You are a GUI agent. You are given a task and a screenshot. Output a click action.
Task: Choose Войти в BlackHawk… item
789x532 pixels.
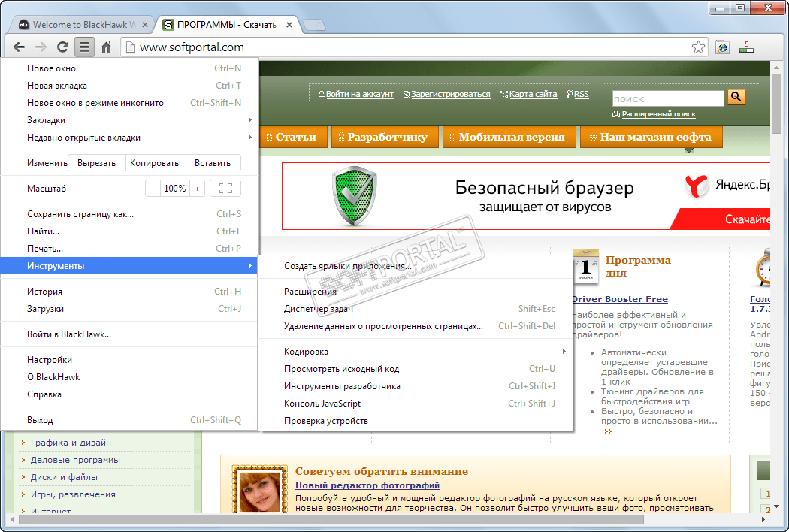click(128, 334)
